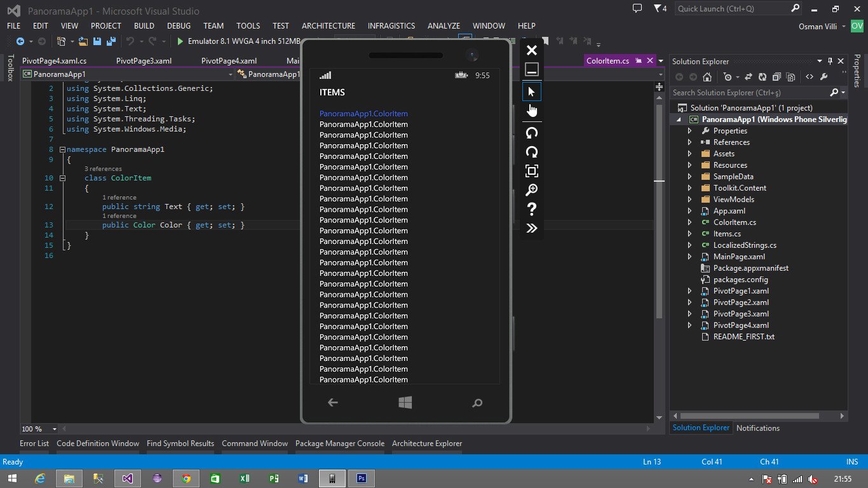Click the Pending Changes Filter clock icon
The width and height of the screenshot is (868, 488).
(x=728, y=77)
